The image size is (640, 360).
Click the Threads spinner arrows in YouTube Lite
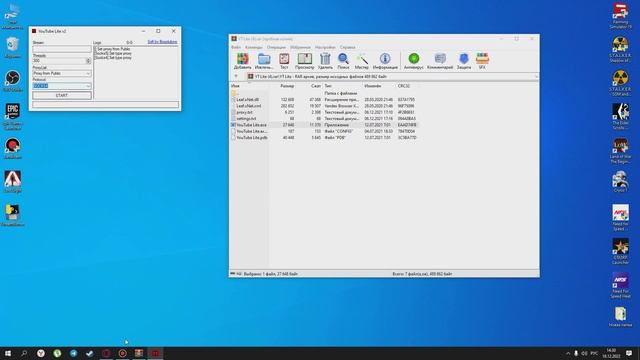click(88, 61)
